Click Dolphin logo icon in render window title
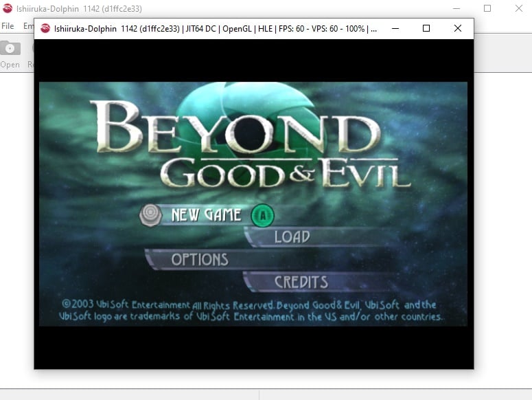Viewport: 532px width, 400px height. [x=45, y=29]
